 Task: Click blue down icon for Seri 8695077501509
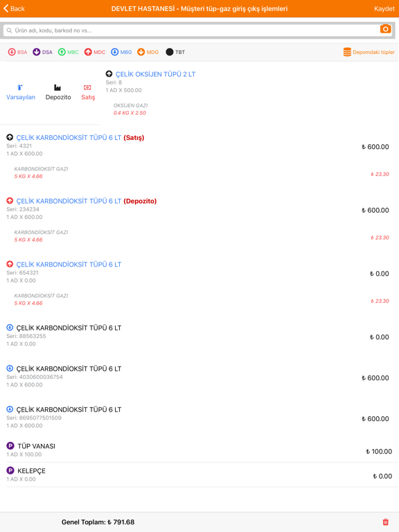(x=10, y=409)
